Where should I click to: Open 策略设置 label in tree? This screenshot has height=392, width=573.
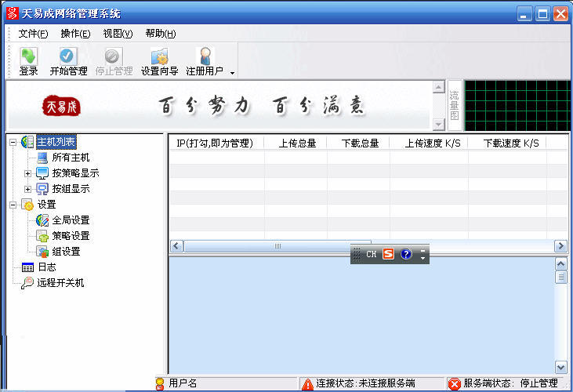pos(71,236)
